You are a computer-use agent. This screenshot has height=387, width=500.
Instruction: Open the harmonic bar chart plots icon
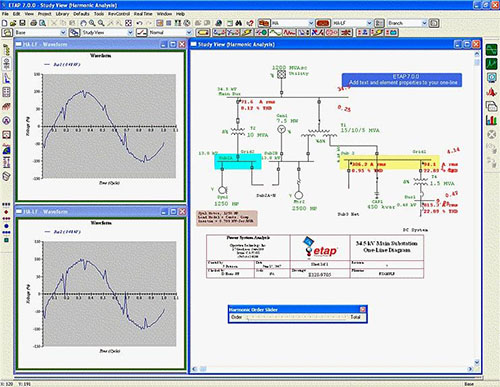(492, 120)
